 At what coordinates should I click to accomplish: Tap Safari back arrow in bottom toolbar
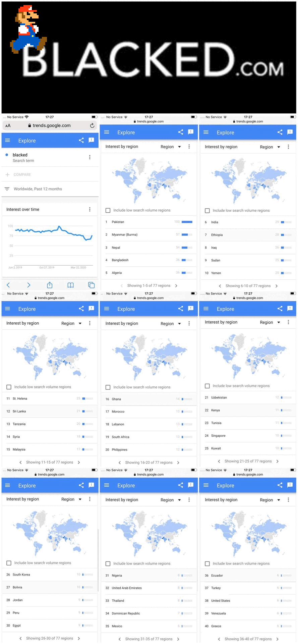point(8,285)
